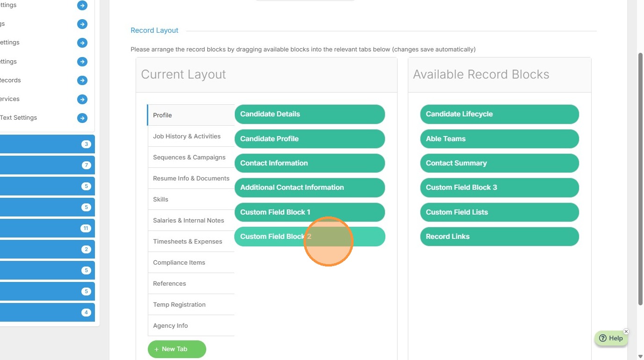Open the Help widget

point(611,338)
